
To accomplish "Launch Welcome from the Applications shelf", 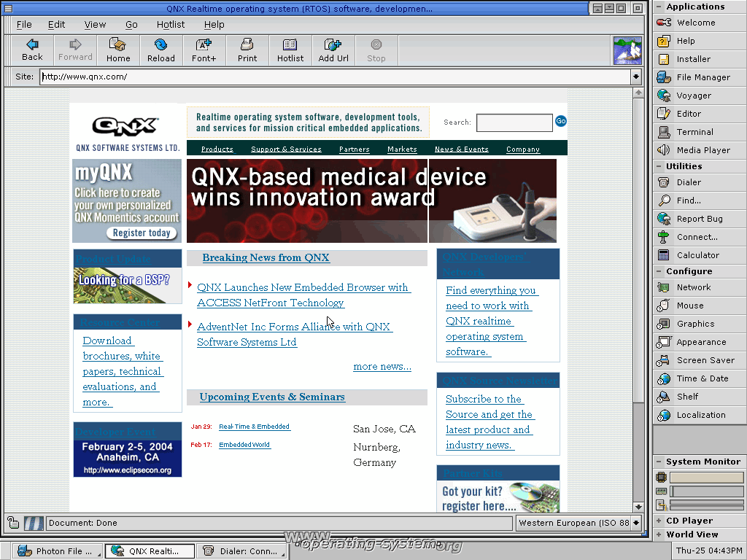I will tap(700, 23).
